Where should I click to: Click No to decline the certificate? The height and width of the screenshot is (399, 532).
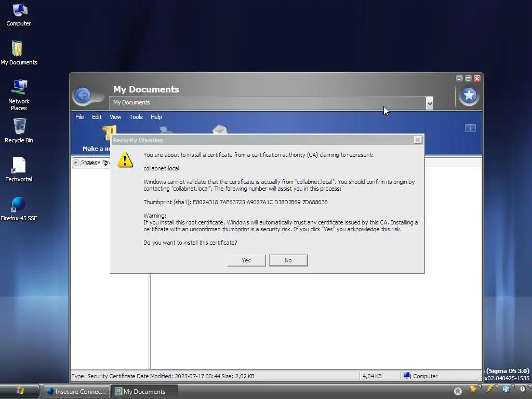288,260
